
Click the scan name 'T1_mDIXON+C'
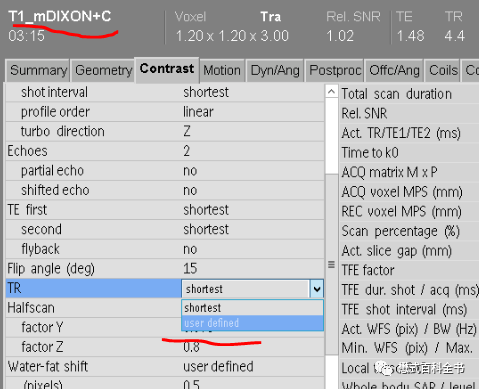coord(60,16)
